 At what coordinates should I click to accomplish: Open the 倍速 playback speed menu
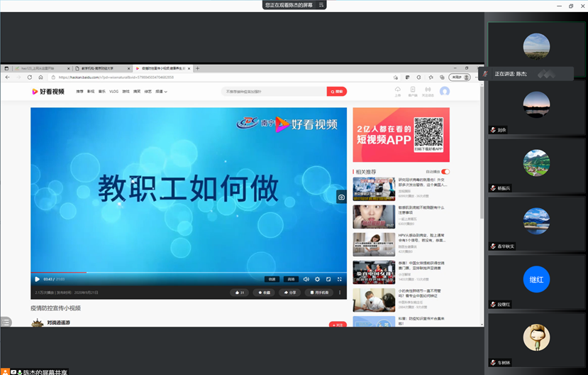pyautogui.click(x=272, y=279)
